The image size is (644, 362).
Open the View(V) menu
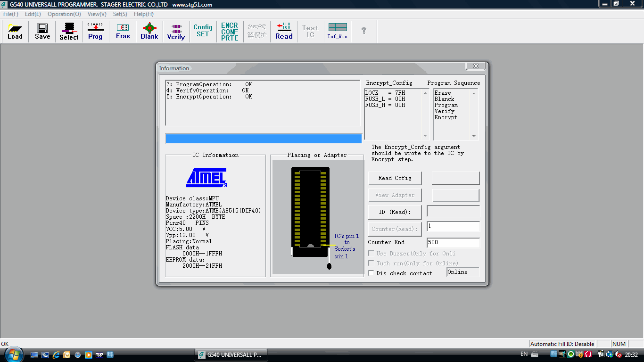(x=97, y=14)
